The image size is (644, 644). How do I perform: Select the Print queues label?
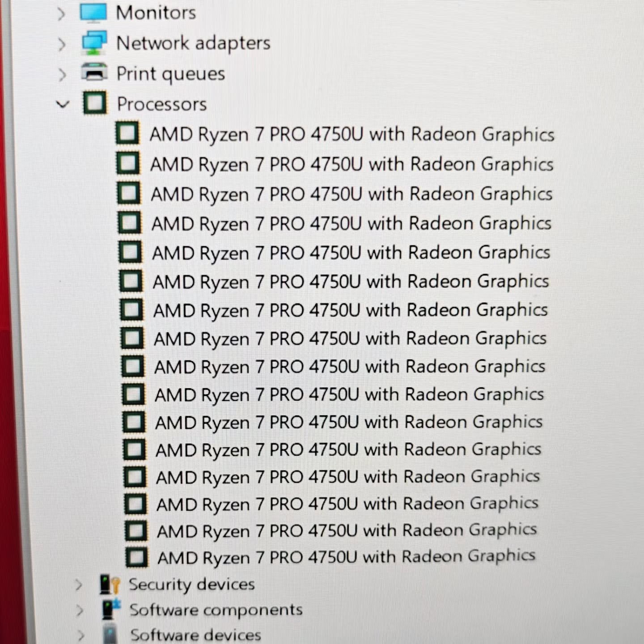pyautogui.click(x=170, y=74)
